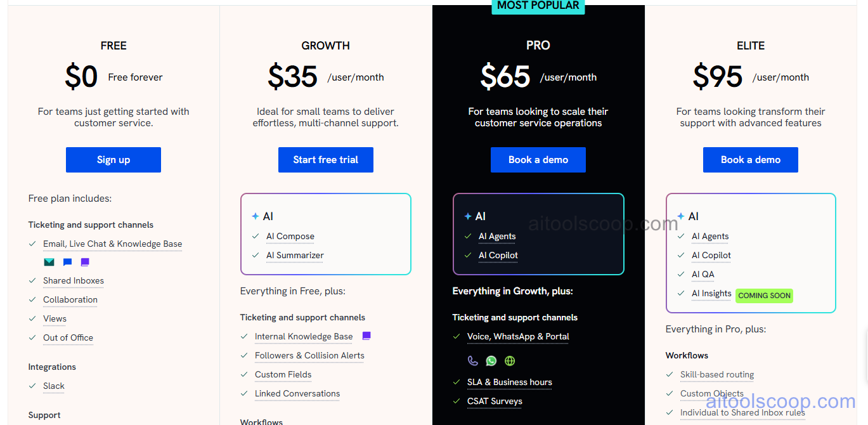
Task: Click the Sign up button on Free plan
Action: point(113,159)
